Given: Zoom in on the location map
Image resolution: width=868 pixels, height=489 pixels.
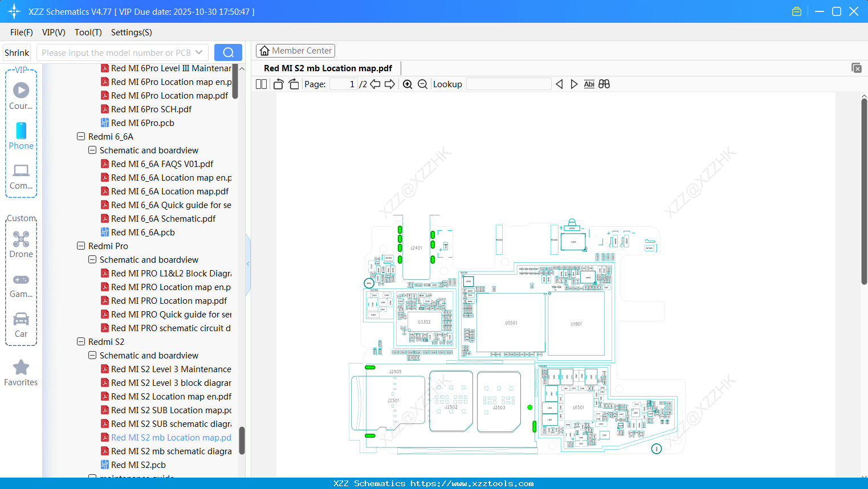Looking at the screenshot, I should coord(407,84).
